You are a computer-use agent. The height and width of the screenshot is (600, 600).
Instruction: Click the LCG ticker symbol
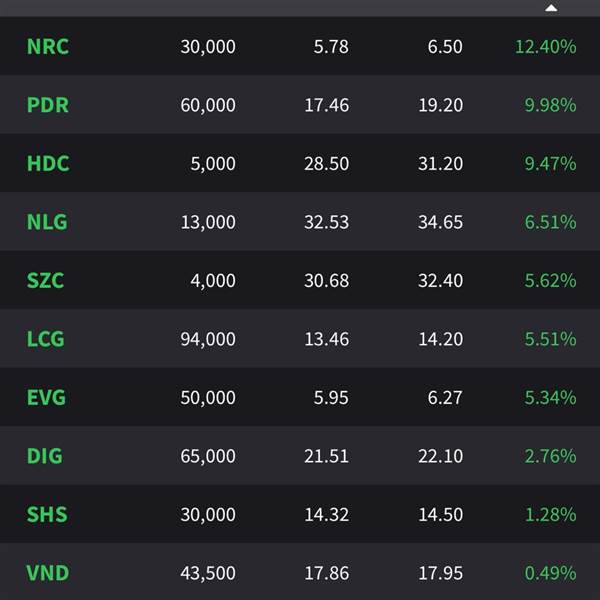(x=45, y=339)
